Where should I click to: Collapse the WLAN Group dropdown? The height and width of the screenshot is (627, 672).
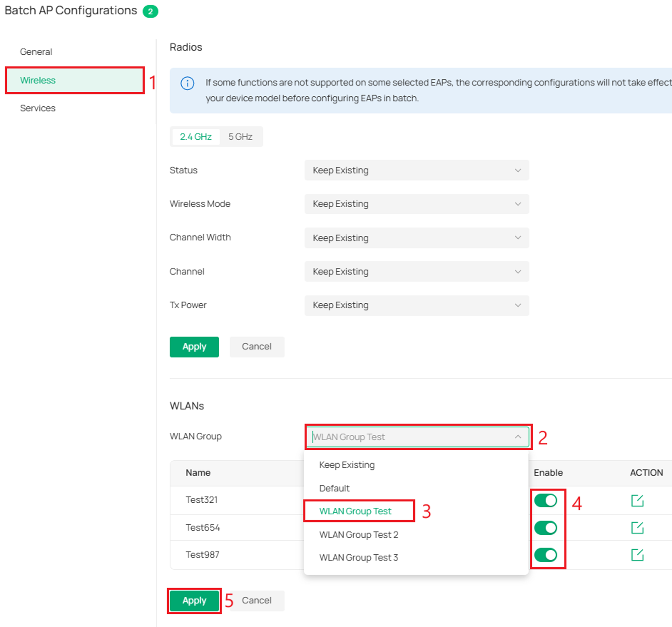(417, 437)
